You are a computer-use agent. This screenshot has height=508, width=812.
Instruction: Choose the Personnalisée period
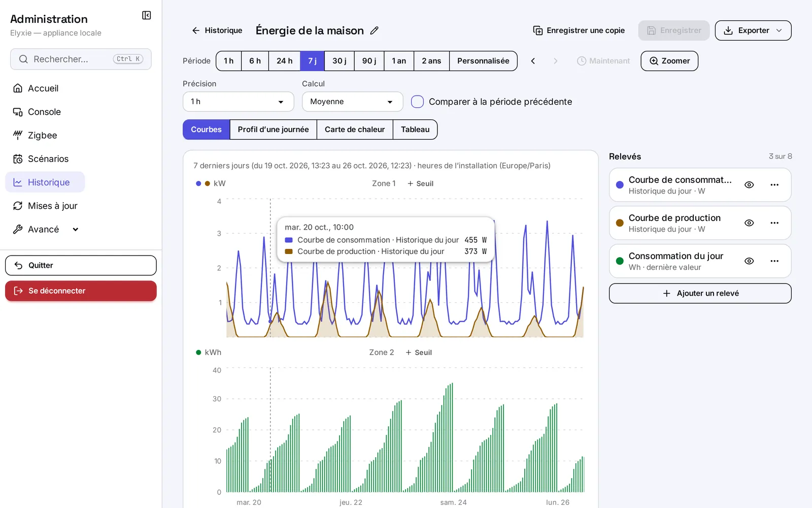(x=483, y=61)
